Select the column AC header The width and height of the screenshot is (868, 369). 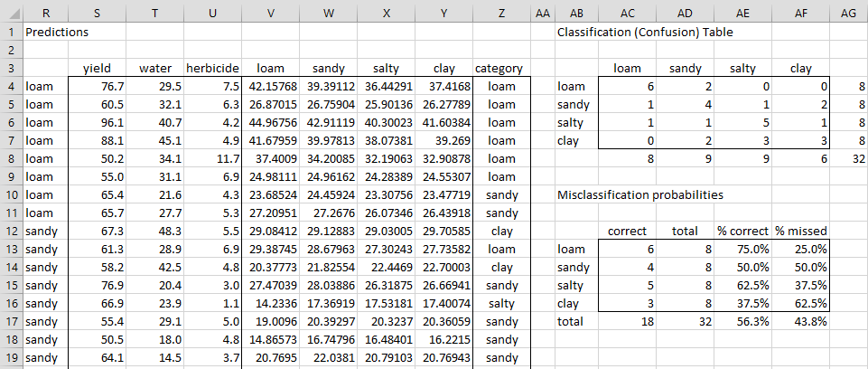[x=627, y=14]
